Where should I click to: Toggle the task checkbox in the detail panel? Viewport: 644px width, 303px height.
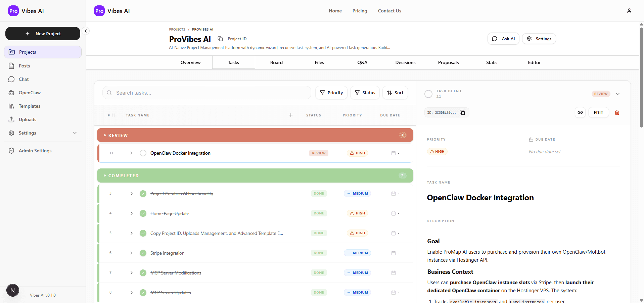coord(428,94)
